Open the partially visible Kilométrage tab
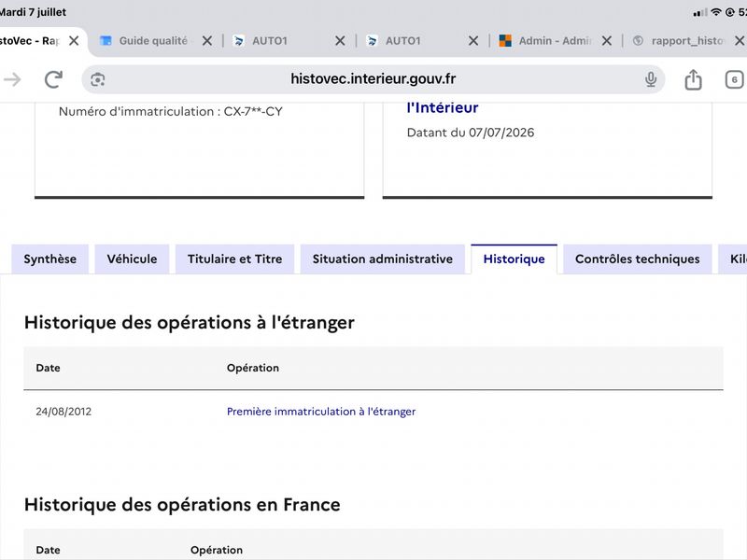Screen dimensions: 747x560 coord(733,259)
